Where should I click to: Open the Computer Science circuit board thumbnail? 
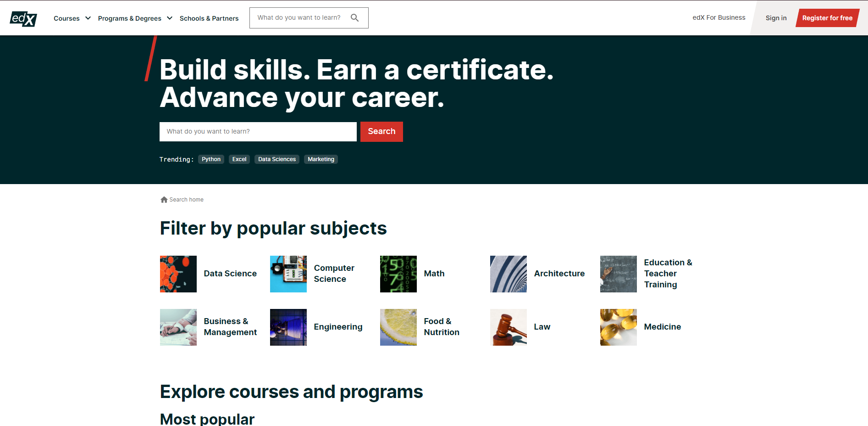pyautogui.click(x=288, y=274)
